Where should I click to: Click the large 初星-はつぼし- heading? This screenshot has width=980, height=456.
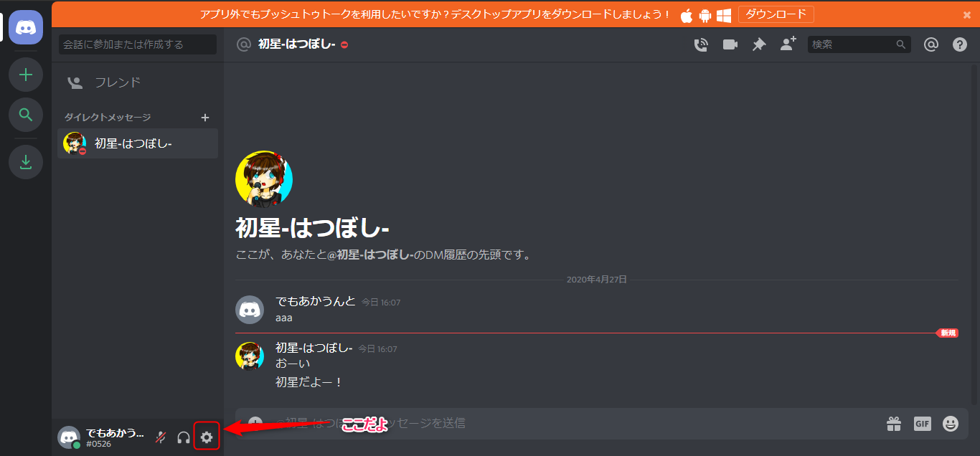click(x=313, y=228)
